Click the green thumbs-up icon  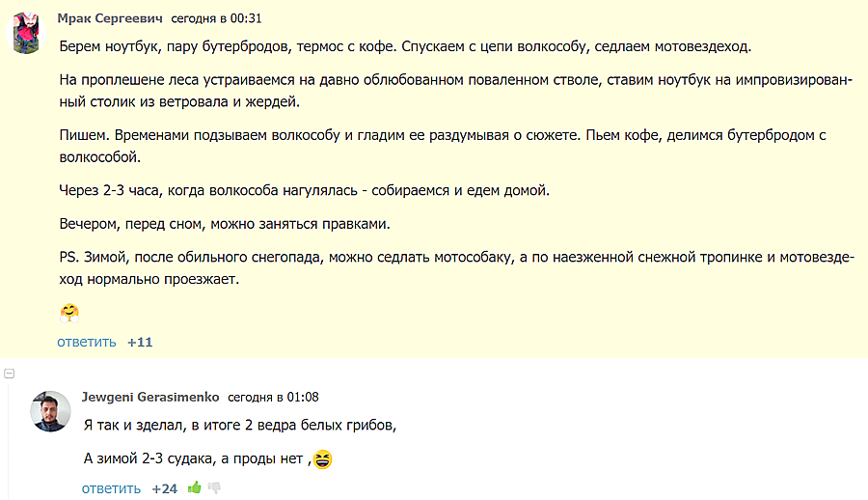point(195,488)
